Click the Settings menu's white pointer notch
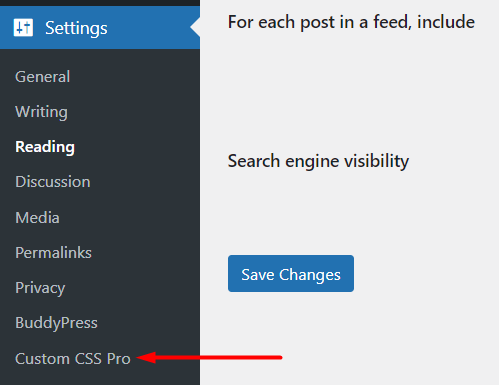Screen dimensions: 499x385 [195, 27]
